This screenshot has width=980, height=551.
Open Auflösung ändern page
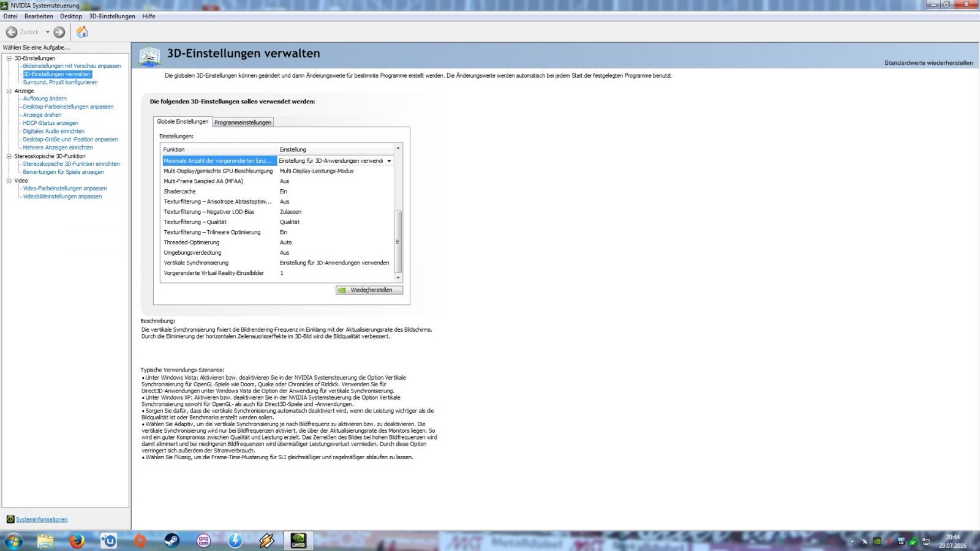pos(45,99)
